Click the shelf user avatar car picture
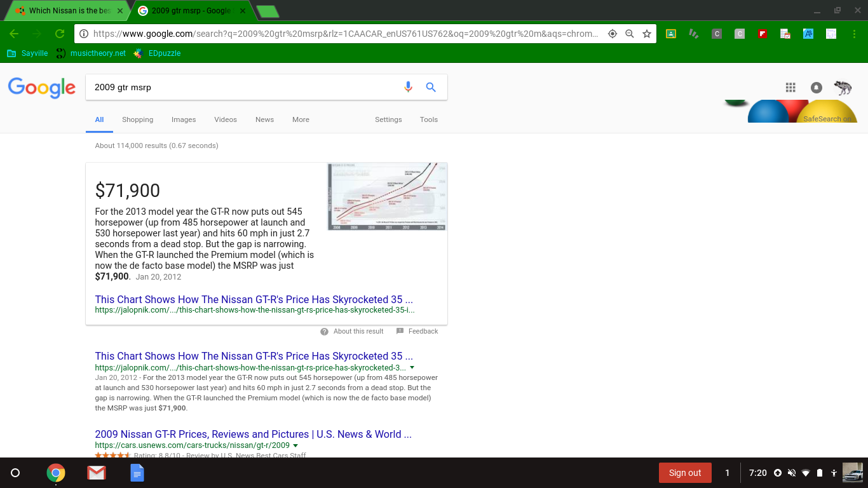This screenshot has width=868, height=488. [853, 473]
